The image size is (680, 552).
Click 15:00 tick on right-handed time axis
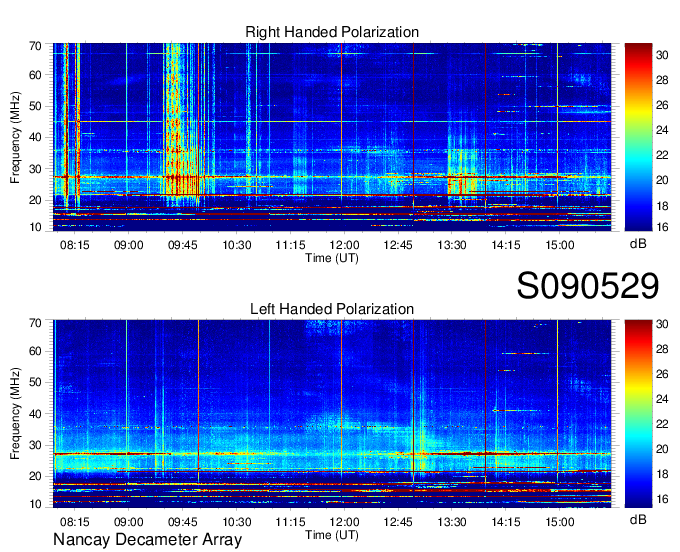click(x=559, y=245)
